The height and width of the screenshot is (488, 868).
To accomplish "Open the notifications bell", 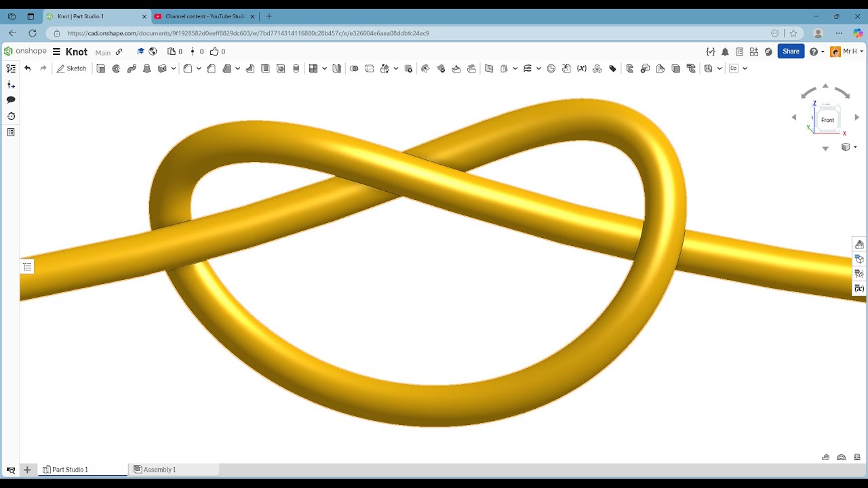I will coord(725,52).
